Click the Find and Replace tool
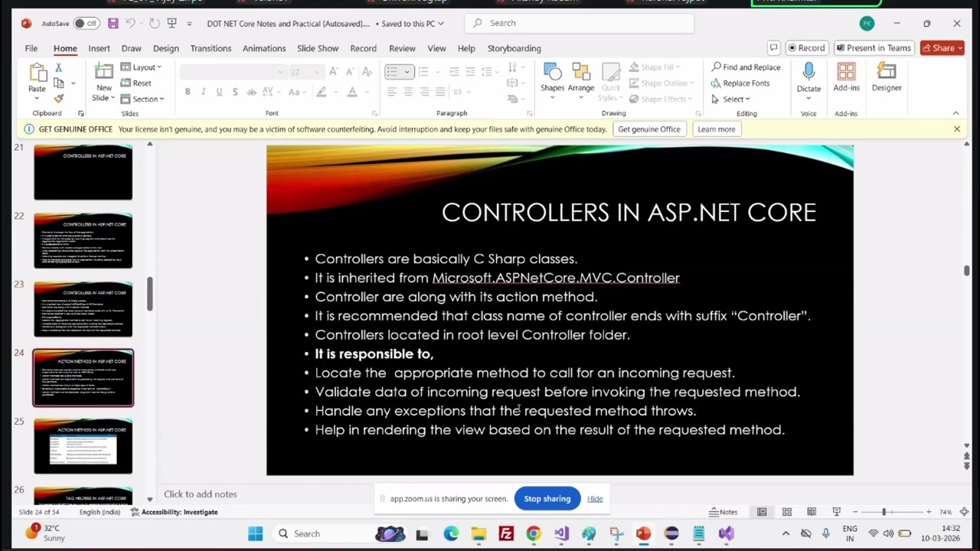Screen dimensions: 980x551 click(746, 67)
